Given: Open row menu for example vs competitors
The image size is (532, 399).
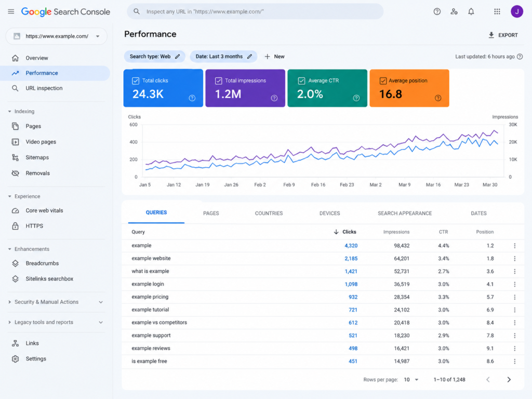Looking at the screenshot, I should point(515,323).
